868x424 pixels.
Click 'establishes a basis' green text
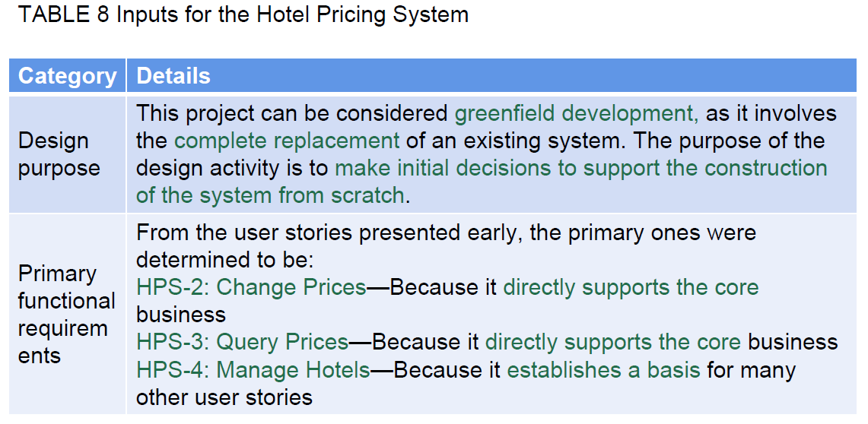click(x=603, y=370)
